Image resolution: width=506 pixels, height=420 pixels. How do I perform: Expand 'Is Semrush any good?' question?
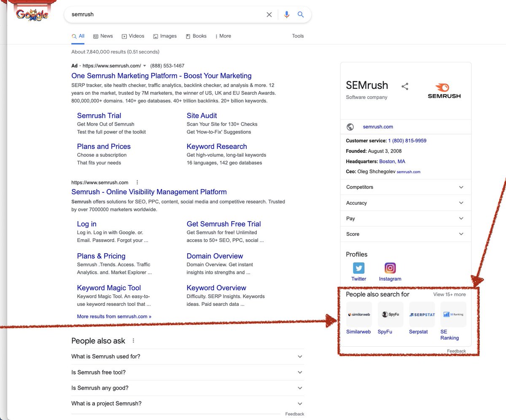[188, 388]
